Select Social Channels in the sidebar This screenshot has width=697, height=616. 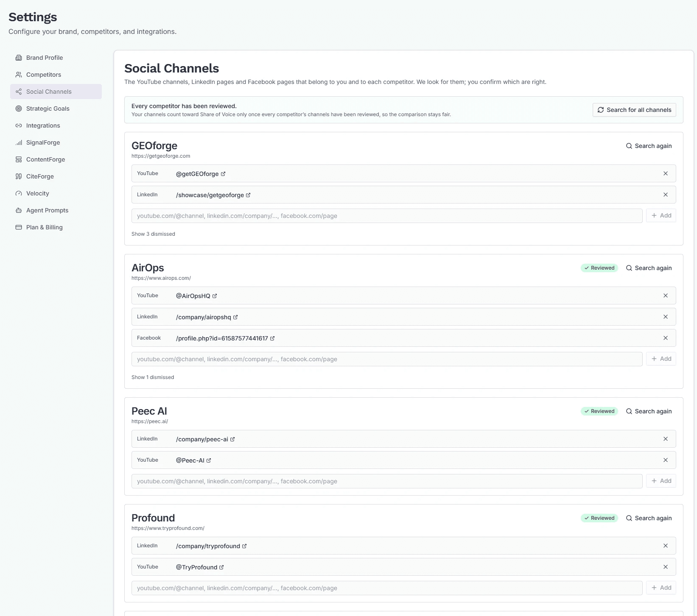[56, 92]
